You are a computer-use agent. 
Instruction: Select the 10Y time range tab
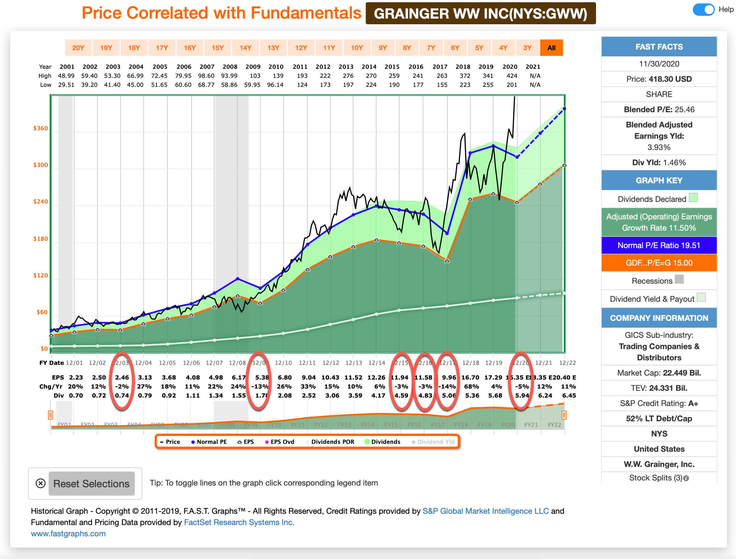click(357, 48)
